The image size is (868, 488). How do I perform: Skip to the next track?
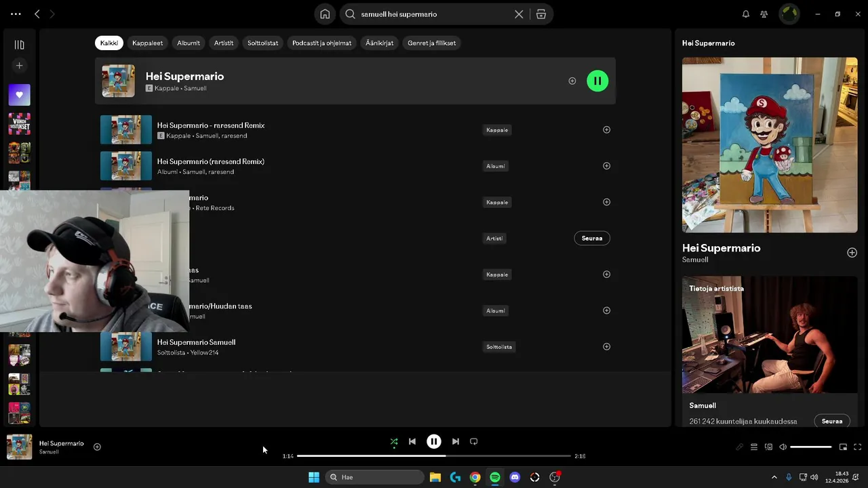coord(456,441)
